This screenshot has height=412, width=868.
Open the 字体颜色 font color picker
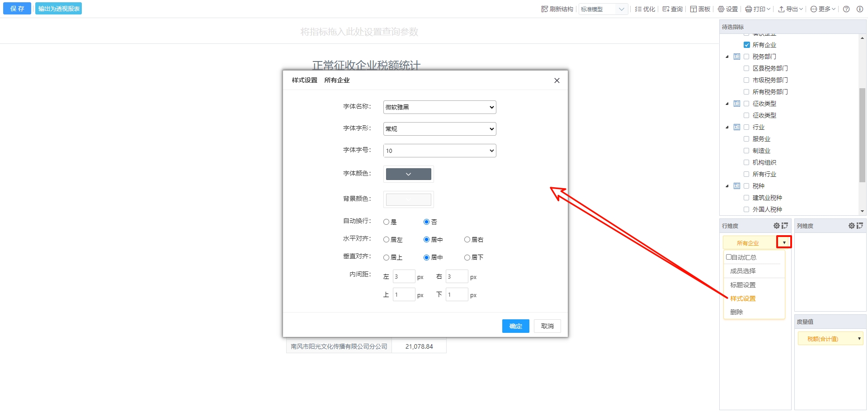click(x=408, y=174)
